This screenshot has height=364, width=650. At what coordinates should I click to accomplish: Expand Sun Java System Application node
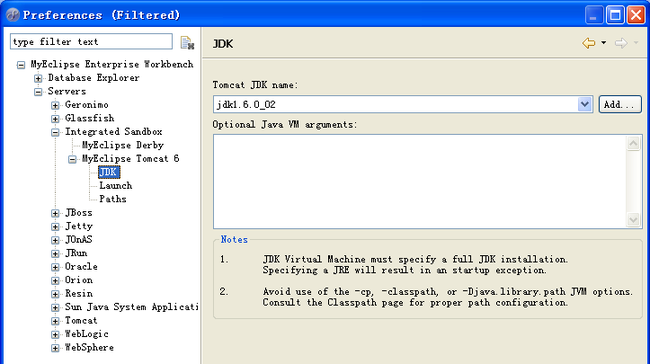click(55, 308)
